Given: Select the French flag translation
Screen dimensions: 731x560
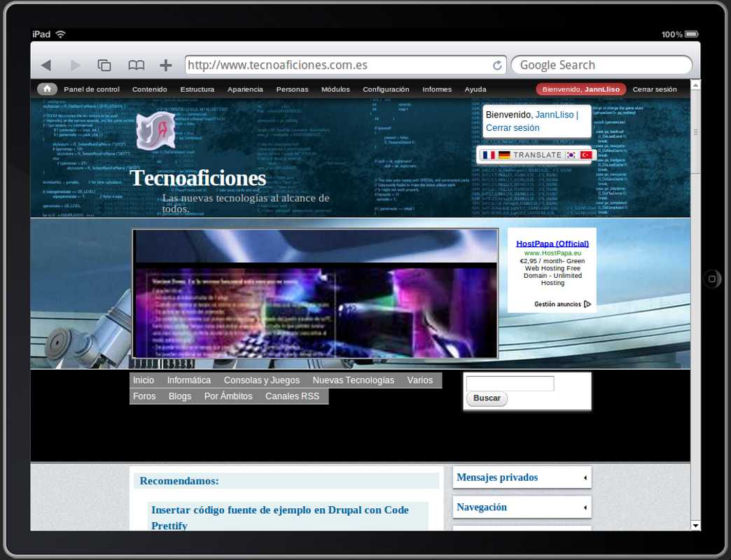Looking at the screenshot, I should pyautogui.click(x=489, y=155).
